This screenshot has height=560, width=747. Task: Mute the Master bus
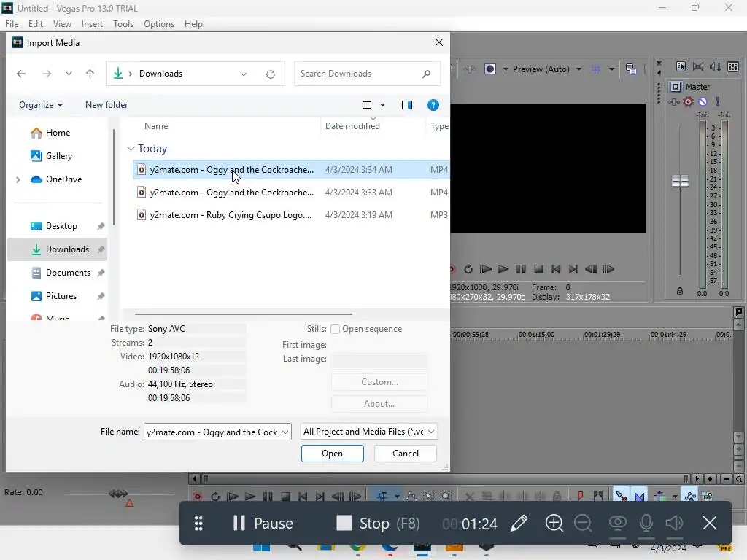(703, 101)
